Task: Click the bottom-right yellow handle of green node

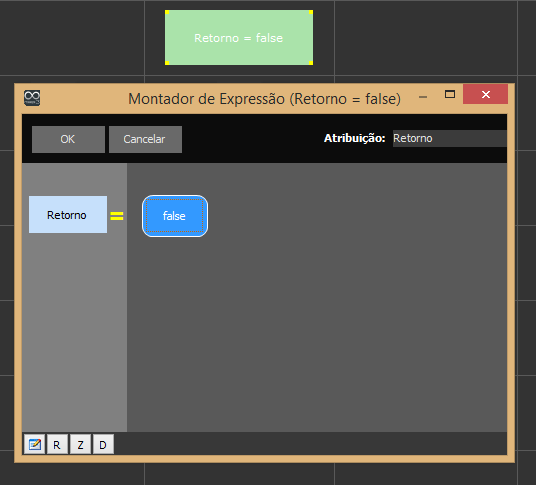Action: (311, 63)
